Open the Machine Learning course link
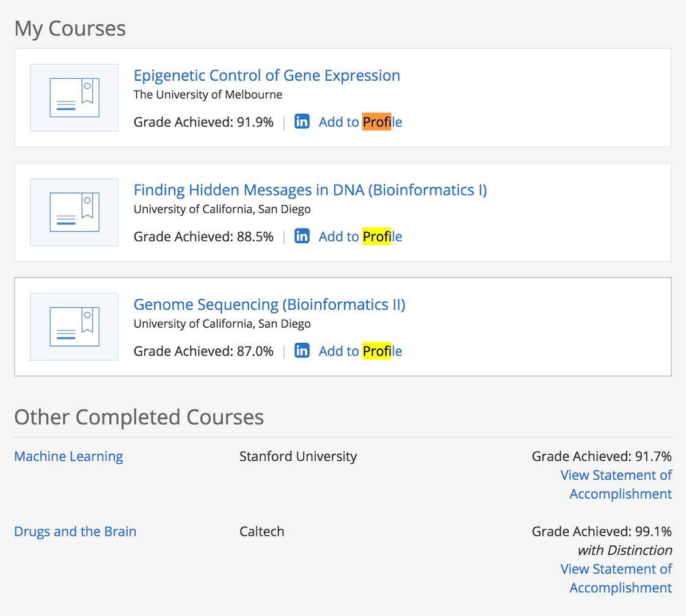Image resolution: width=686 pixels, height=616 pixels. coord(68,457)
